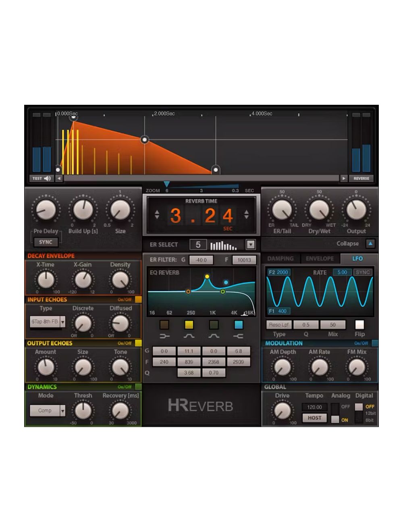This screenshot has height=532, width=403.
Task: Switch to the ENVELOPE tab
Action: pos(320,259)
